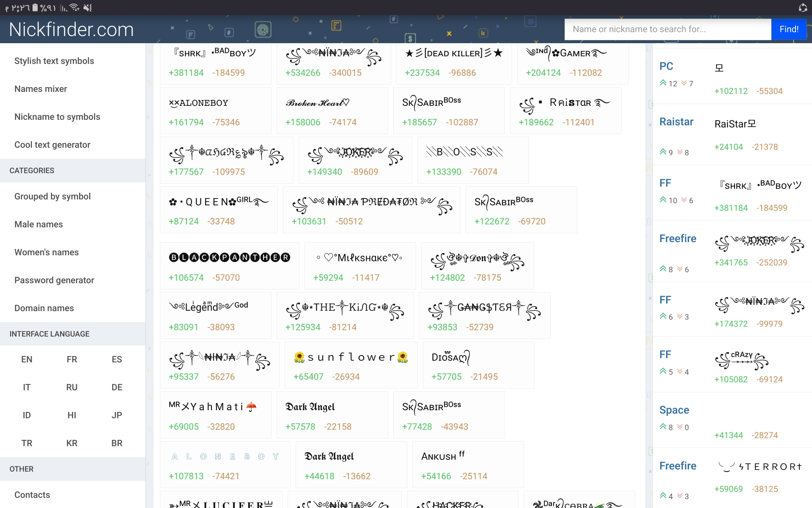Upvote the Space nickname entry

point(663,427)
